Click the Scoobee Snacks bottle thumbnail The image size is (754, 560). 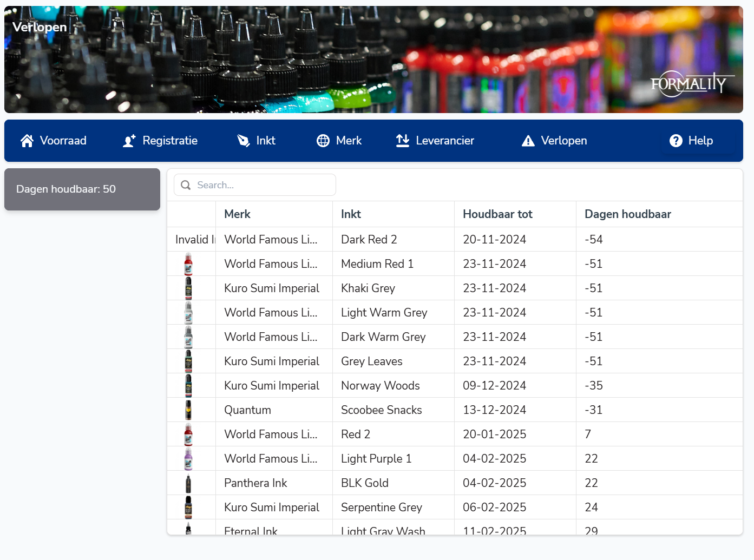pyautogui.click(x=188, y=410)
